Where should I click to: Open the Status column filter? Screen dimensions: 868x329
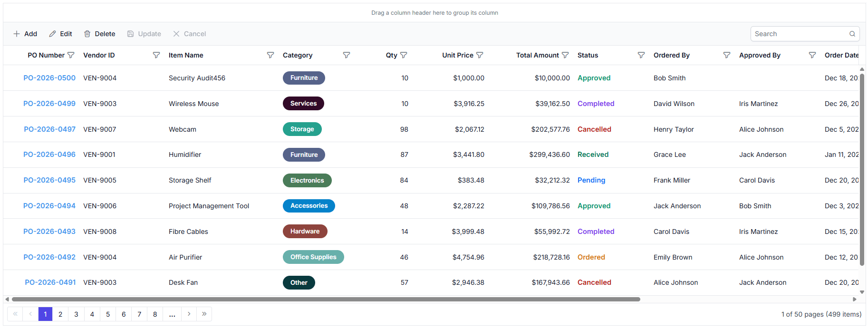click(x=641, y=55)
